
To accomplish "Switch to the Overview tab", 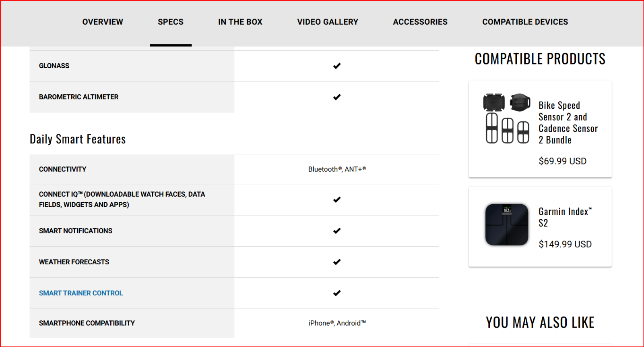I will (x=103, y=22).
